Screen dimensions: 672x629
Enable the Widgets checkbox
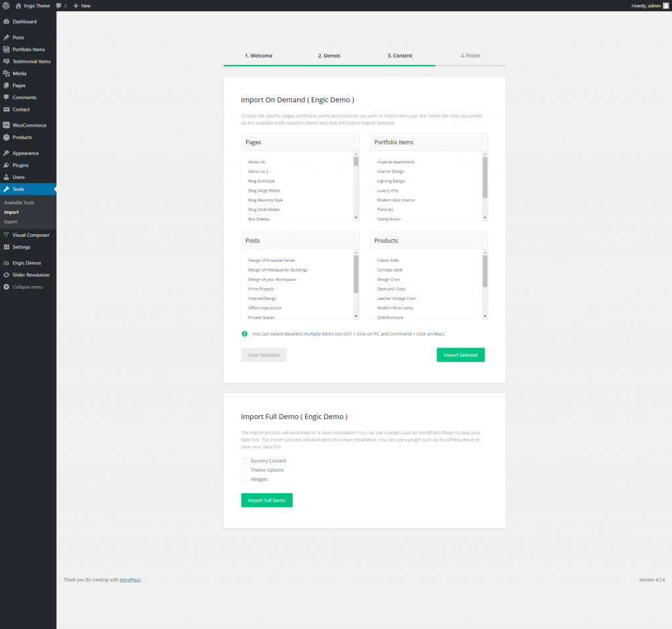pyautogui.click(x=244, y=479)
